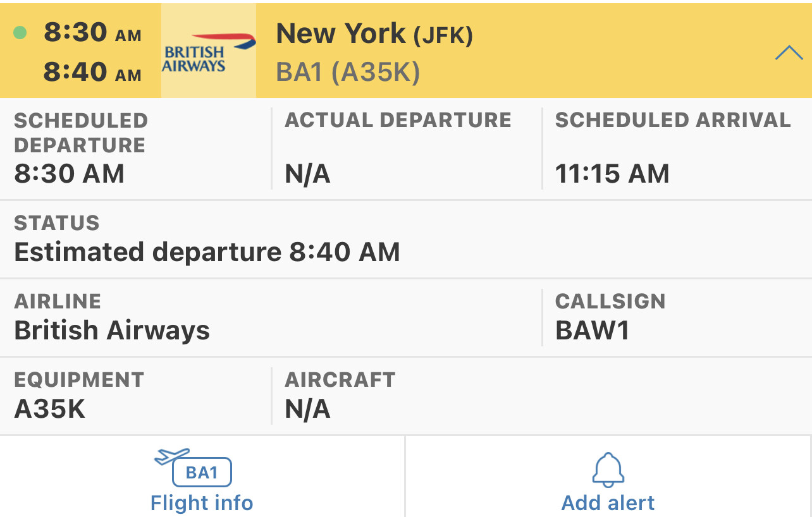
Task: Click the green status dot
Action: point(20,32)
